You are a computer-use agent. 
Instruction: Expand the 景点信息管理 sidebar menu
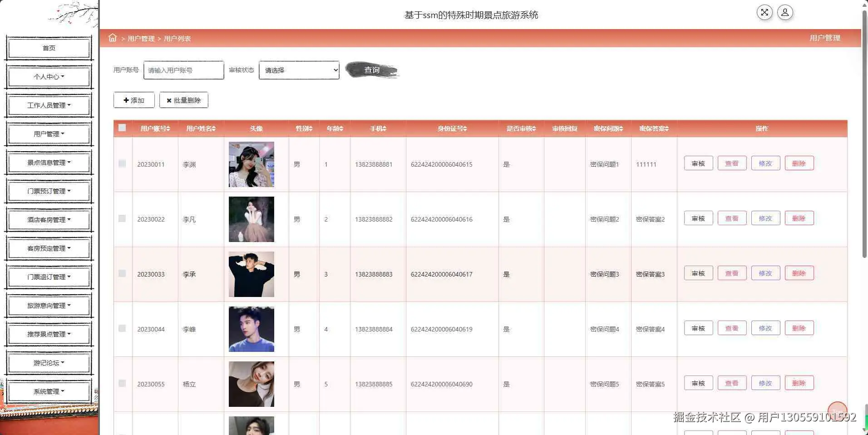[49, 162]
